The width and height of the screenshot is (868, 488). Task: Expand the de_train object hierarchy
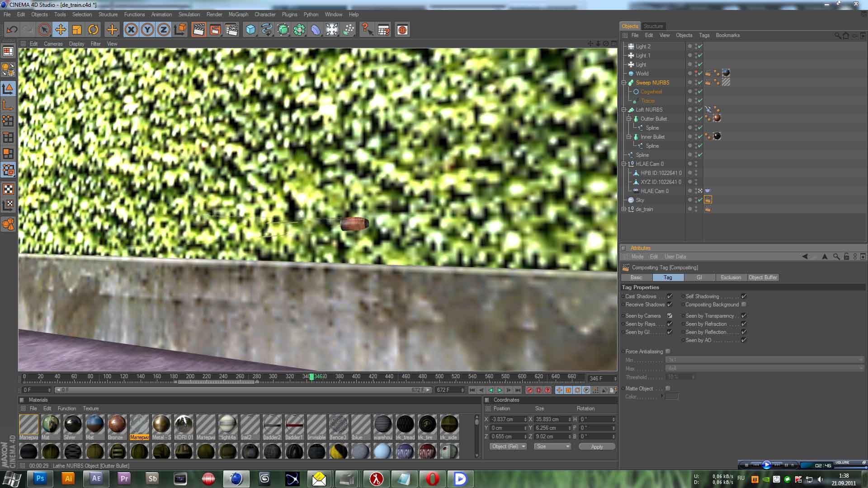pyautogui.click(x=624, y=209)
